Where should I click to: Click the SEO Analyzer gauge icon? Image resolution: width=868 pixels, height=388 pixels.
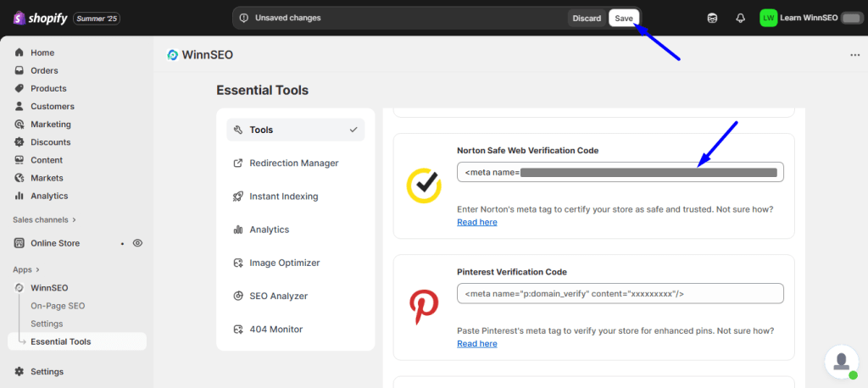(238, 297)
